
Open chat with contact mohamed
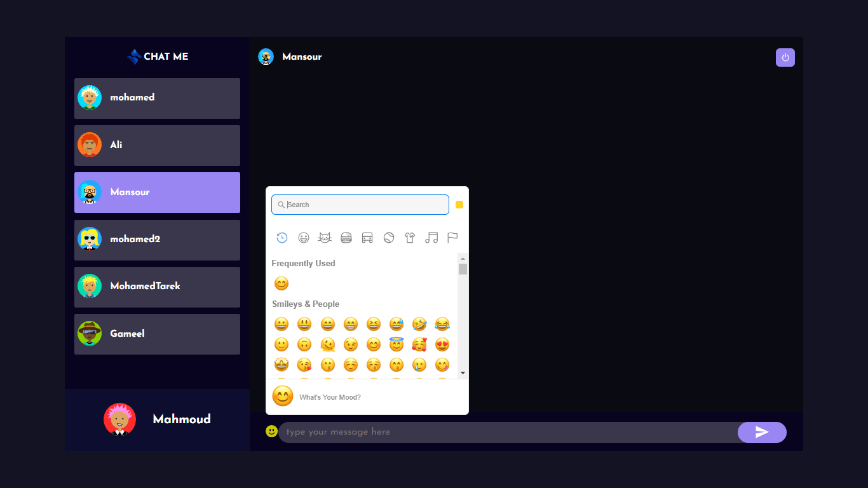157,98
